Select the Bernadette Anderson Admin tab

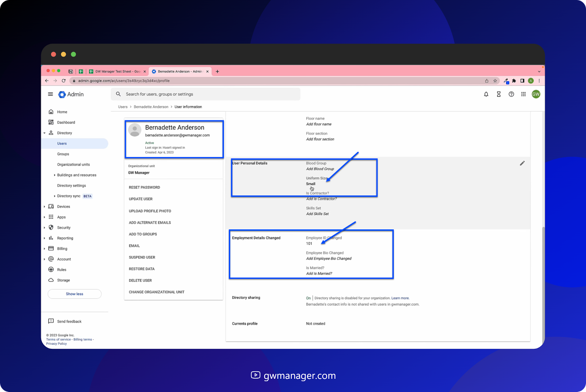180,71
